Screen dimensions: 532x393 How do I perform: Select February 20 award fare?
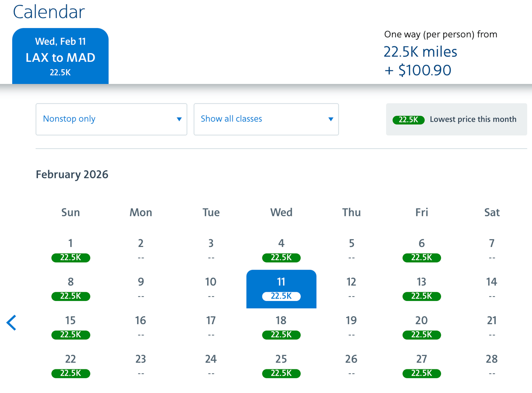[422, 328]
